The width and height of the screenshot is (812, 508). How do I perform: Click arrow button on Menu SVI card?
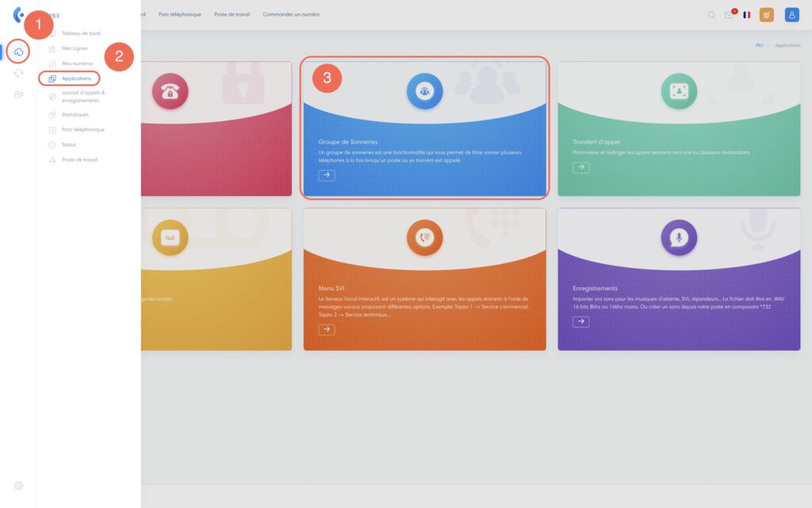point(327,329)
